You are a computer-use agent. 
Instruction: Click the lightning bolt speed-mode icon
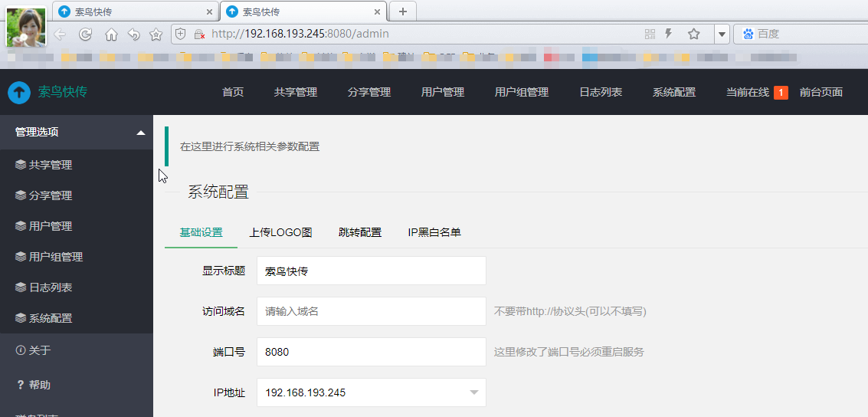[x=669, y=34]
